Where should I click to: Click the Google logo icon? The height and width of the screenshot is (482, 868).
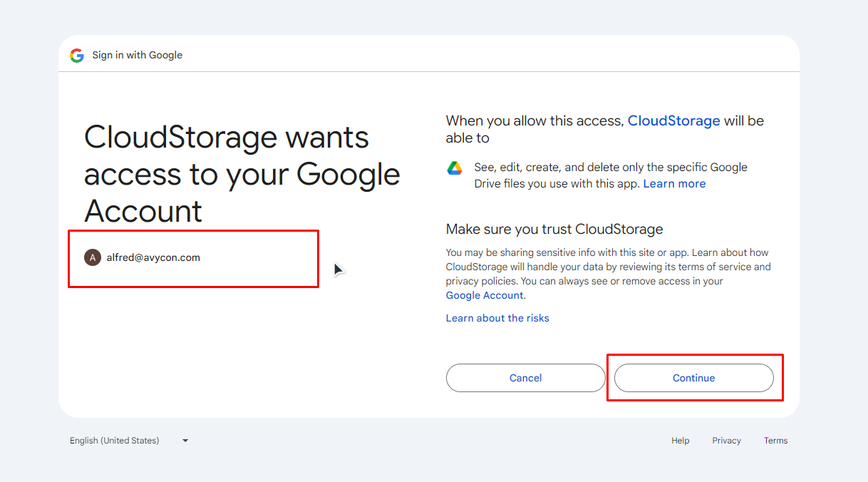tap(76, 55)
